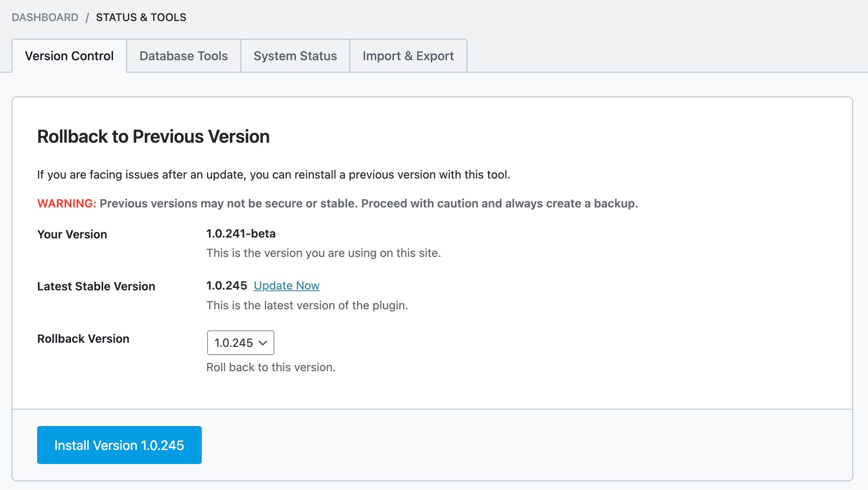The image size is (868, 490).
Task: Click the 'Roll back to this version' hint
Action: coord(271,367)
